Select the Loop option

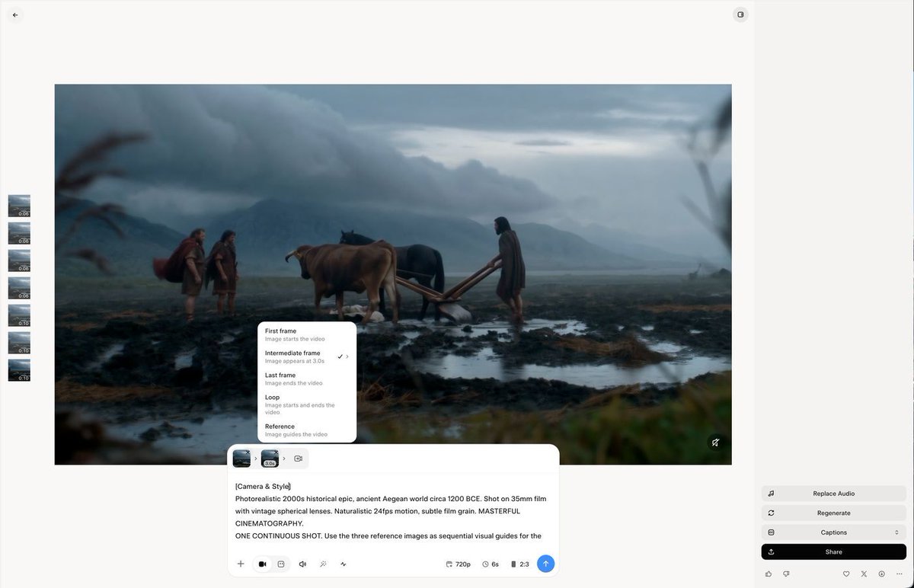coord(307,404)
